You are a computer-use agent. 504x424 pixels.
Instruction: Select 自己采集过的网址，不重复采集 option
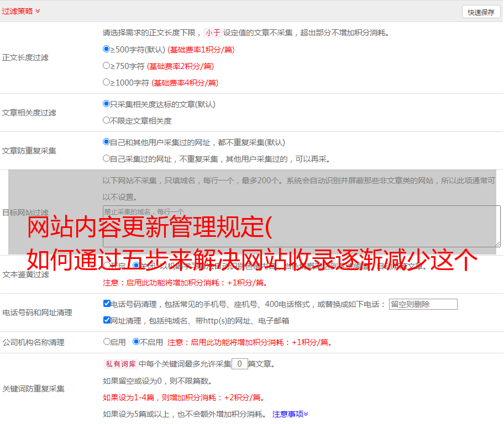[107, 158]
